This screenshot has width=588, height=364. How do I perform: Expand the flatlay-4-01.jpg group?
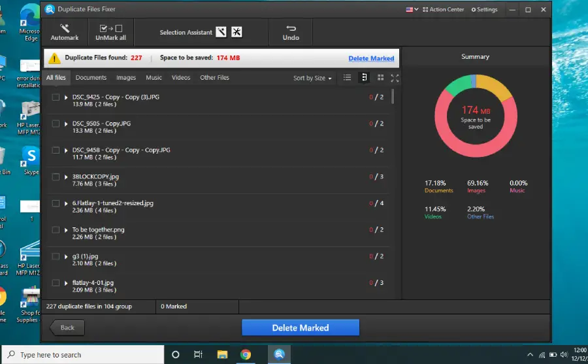(66, 283)
